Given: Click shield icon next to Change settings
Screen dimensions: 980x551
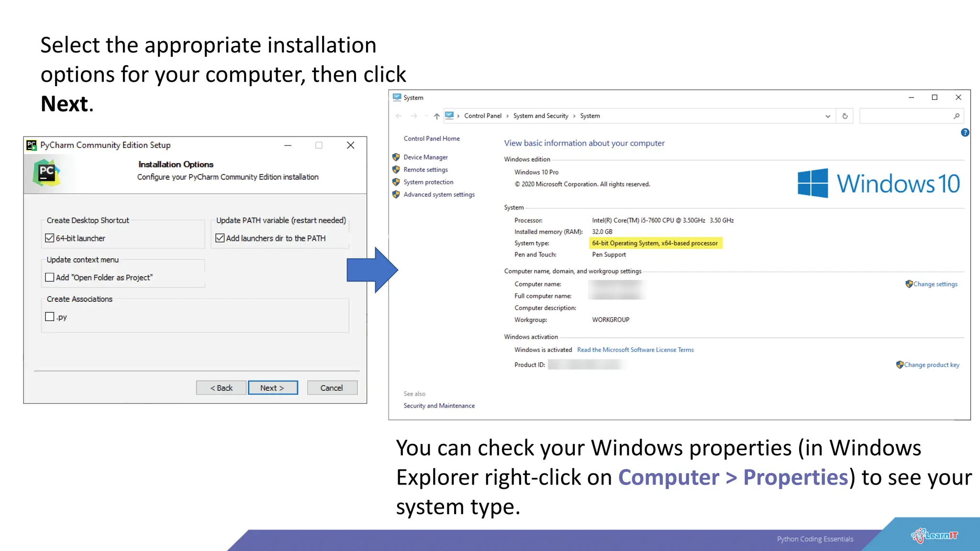Looking at the screenshot, I should 909,284.
